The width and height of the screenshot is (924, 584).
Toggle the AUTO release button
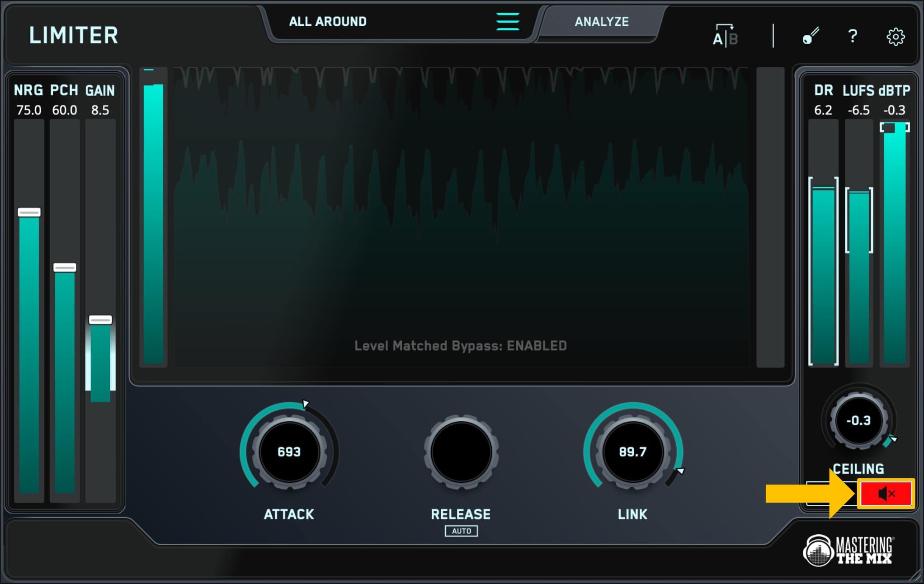461,531
